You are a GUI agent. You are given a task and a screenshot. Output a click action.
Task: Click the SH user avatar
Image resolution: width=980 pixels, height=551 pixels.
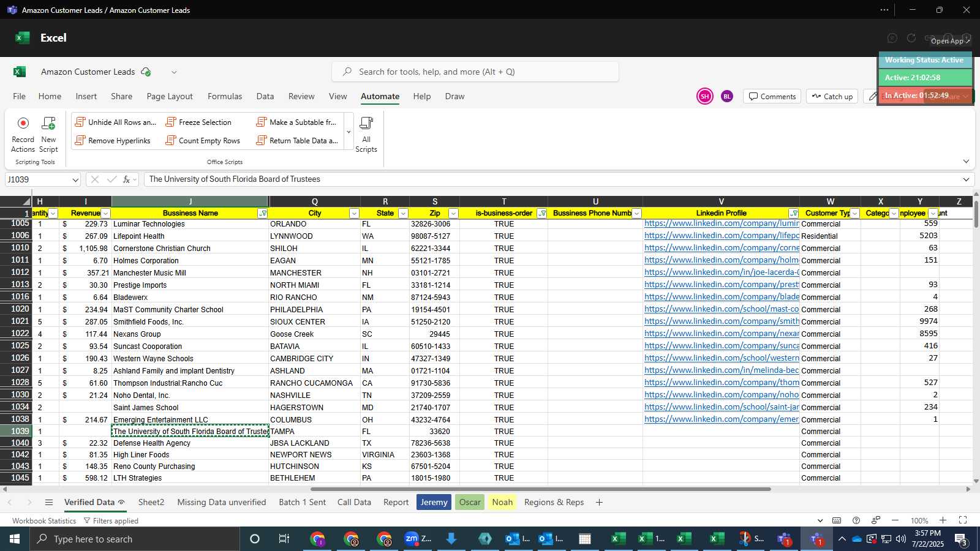click(x=705, y=96)
